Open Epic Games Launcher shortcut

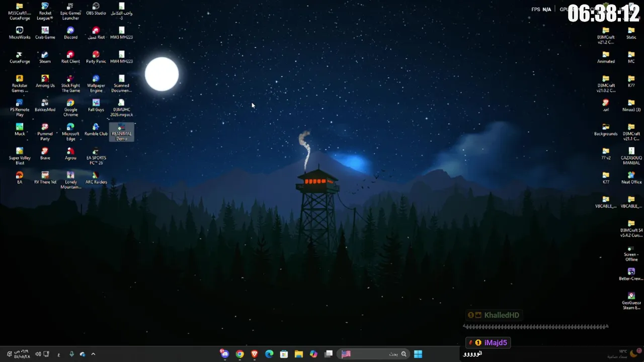(70, 11)
